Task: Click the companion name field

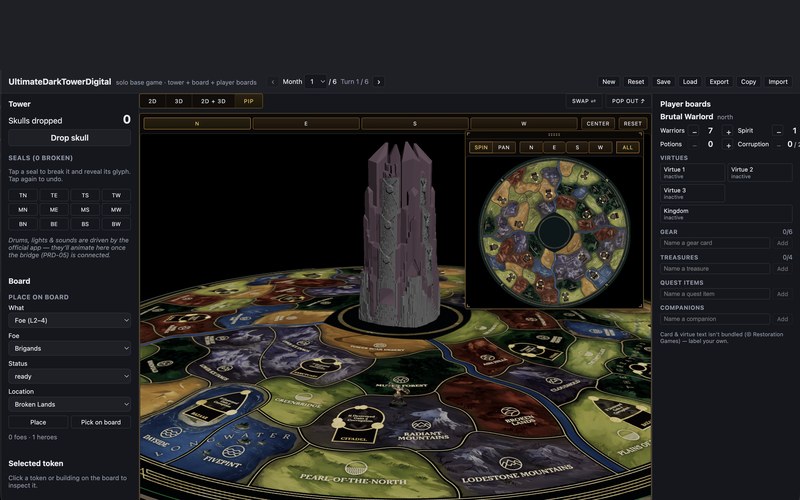Action: (715, 319)
